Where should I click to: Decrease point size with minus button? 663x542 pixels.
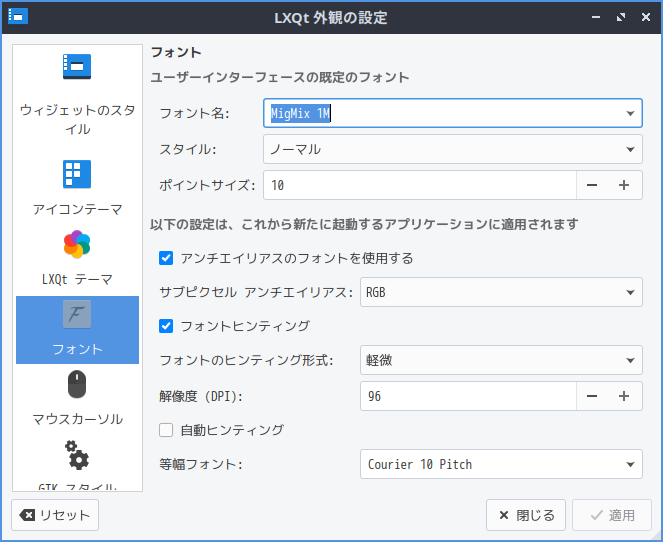click(592, 185)
